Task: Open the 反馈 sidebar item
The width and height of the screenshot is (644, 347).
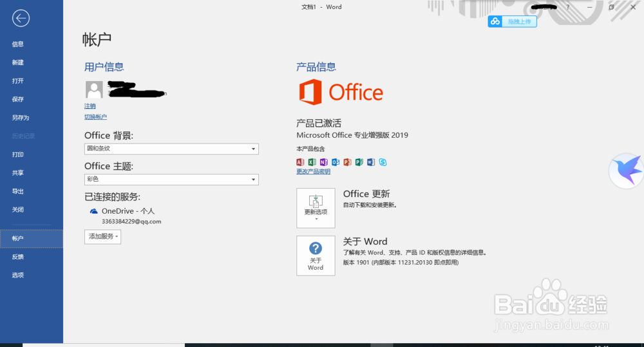Action: click(x=32, y=257)
